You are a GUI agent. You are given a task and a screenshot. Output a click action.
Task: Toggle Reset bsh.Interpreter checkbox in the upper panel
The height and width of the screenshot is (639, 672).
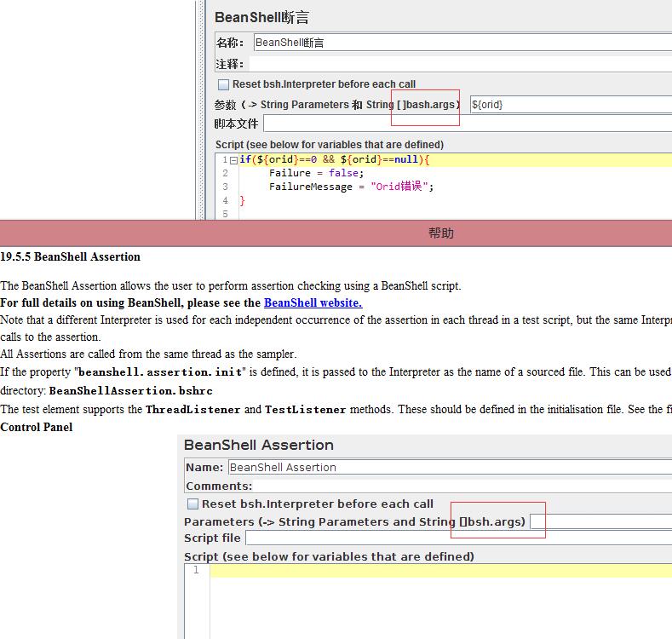coord(223,84)
